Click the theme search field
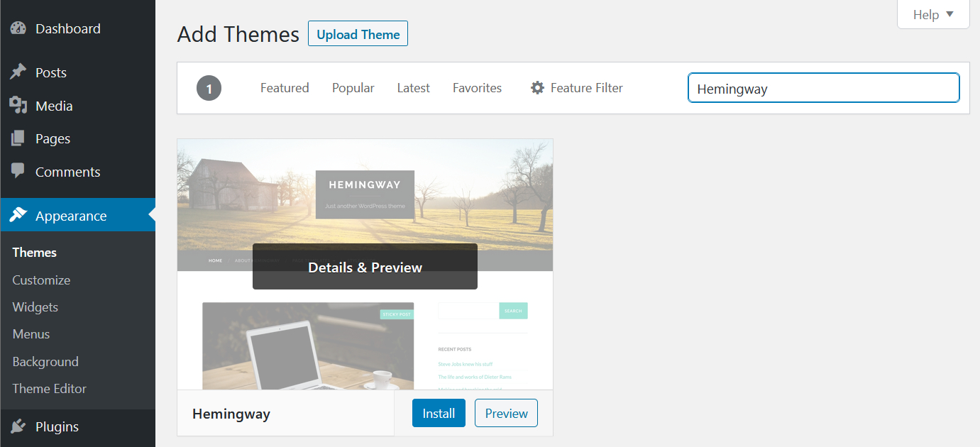 point(823,88)
